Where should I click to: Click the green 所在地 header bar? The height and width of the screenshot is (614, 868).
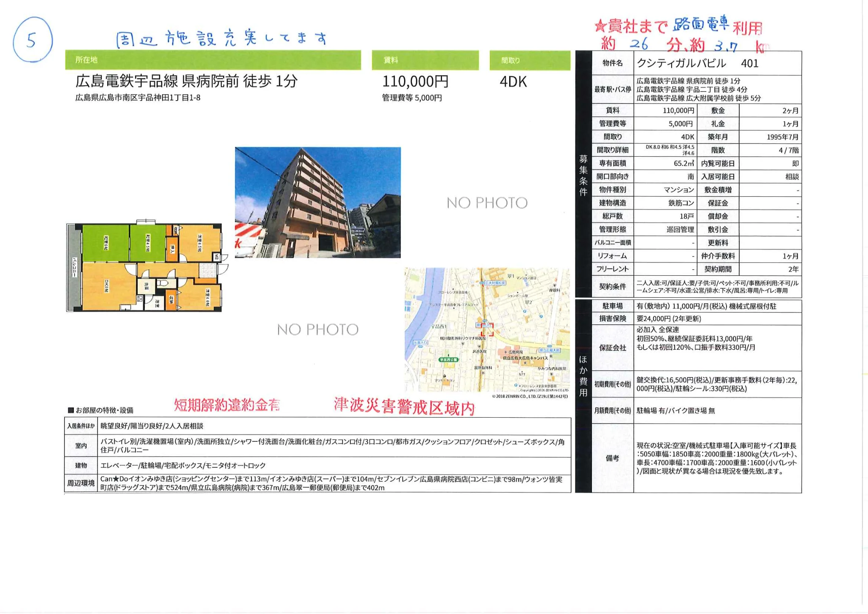tap(213, 60)
